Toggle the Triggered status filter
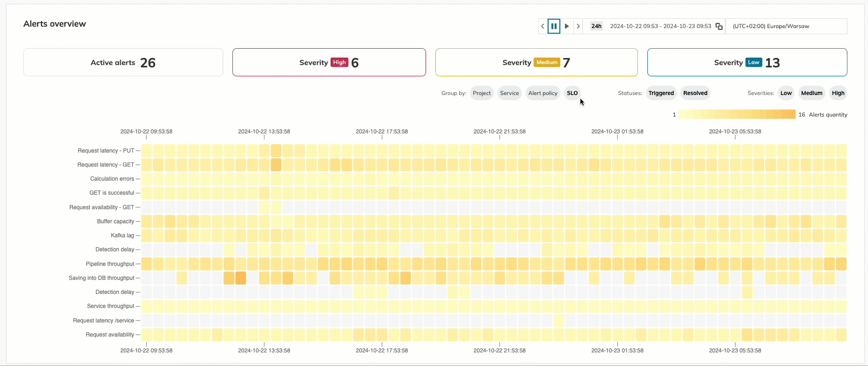 661,93
